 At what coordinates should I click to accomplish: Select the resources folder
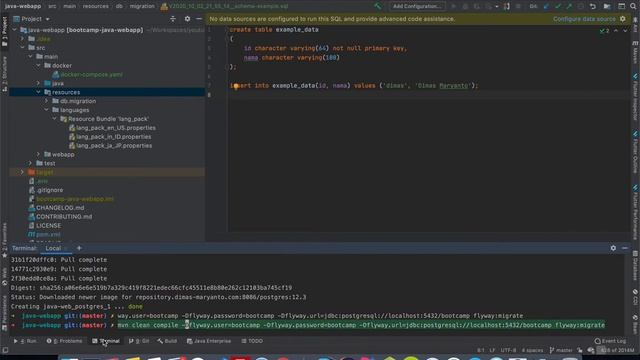[x=107, y=92]
